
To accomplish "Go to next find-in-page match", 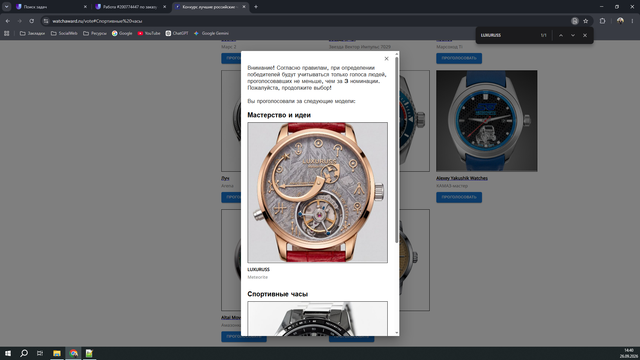I will click(x=573, y=36).
